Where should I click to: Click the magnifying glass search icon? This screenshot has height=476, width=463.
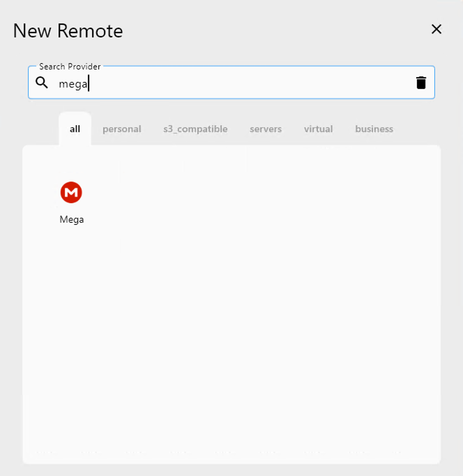(x=42, y=83)
